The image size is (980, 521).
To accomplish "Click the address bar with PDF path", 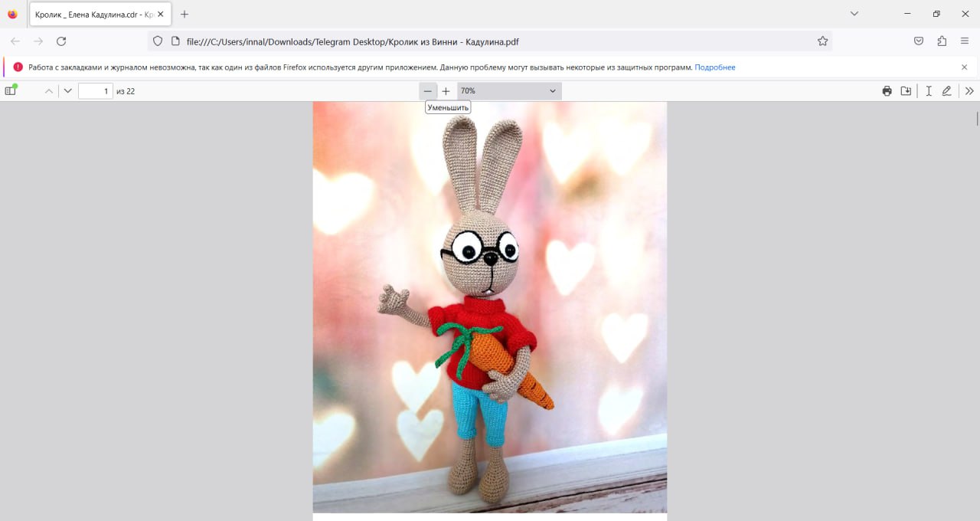I will 490,41.
